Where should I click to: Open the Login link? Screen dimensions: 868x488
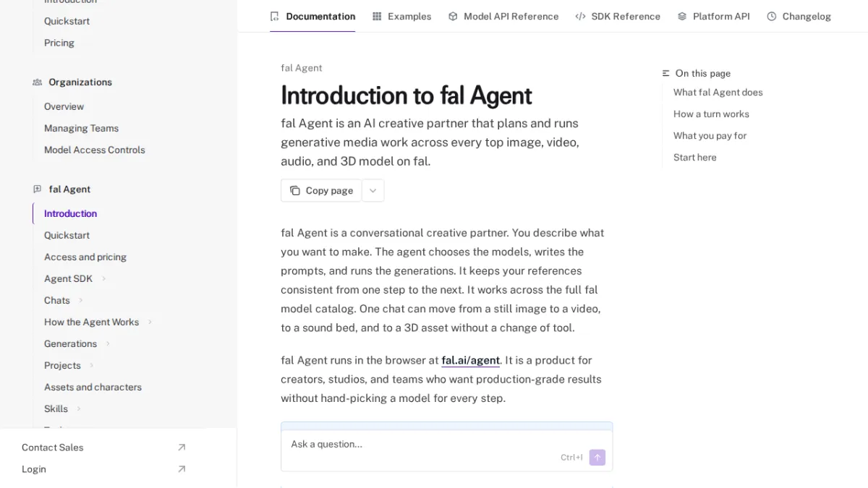point(104,469)
